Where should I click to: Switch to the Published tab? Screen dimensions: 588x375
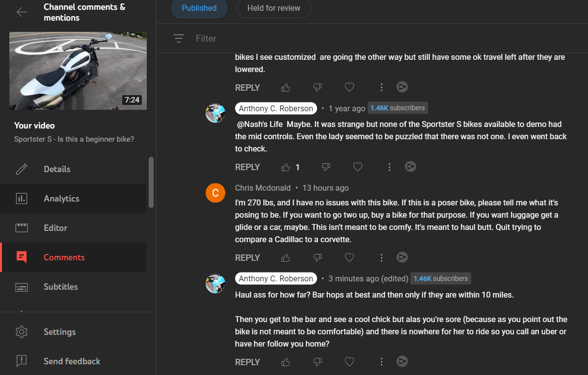point(199,8)
